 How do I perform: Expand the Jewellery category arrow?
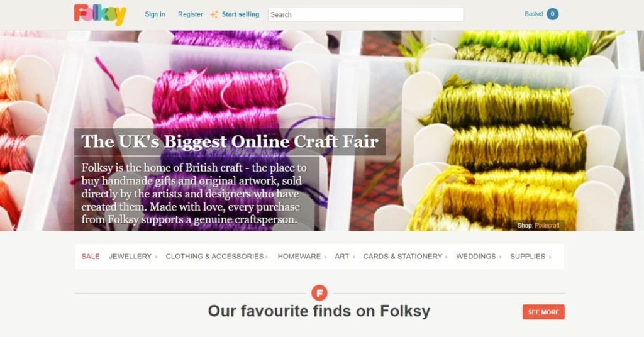point(157,257)
